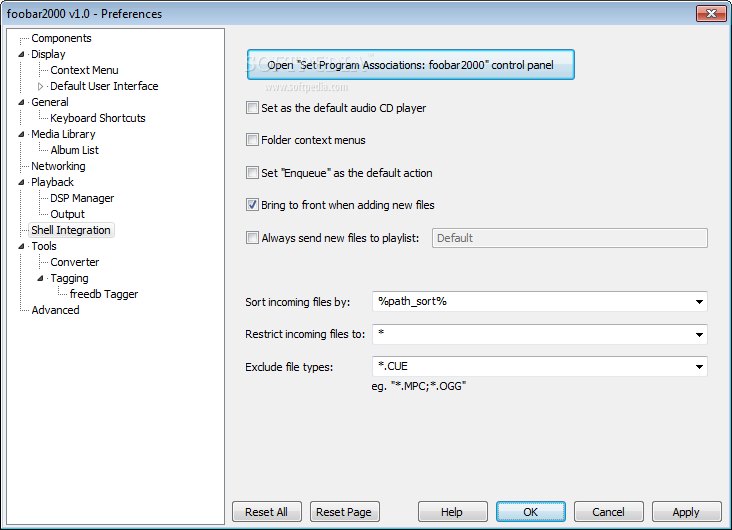
Task: Enable 'Set as the default audio CD player' checkbox
Action: pos(252,108)
